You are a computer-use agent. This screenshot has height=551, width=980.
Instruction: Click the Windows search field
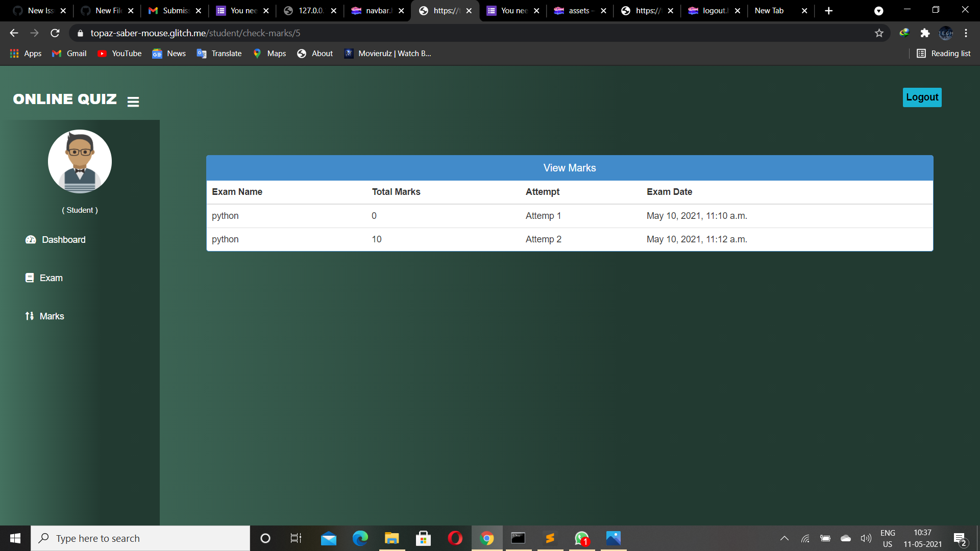[x=140, y=538]
